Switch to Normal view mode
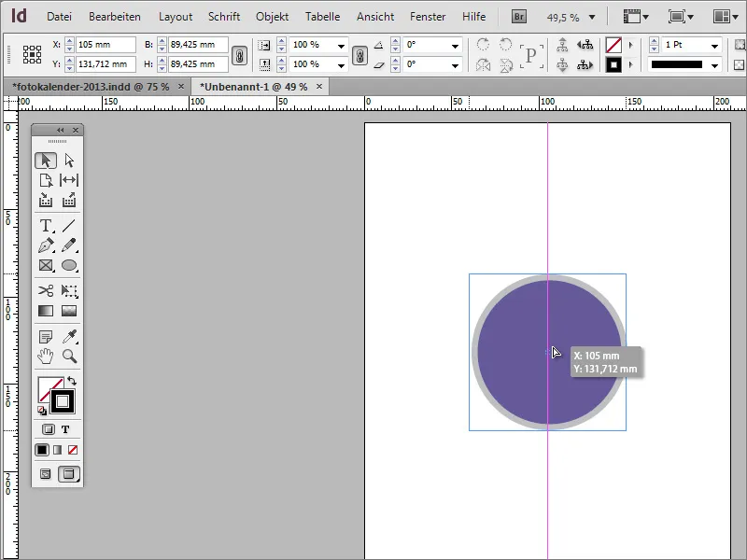Viewport: 747px width, 560px height. click(45, 474)
